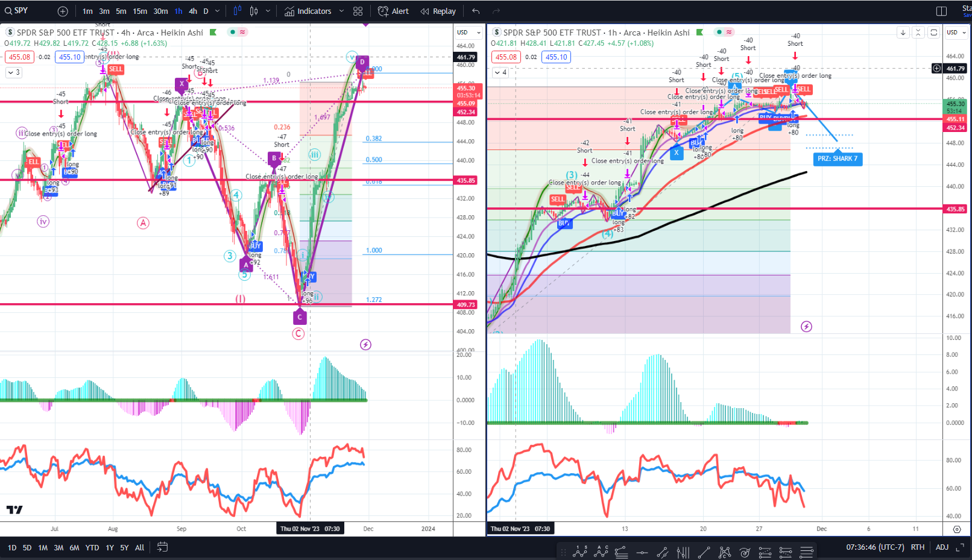
Task: Click the lightning flash icon on right chart
Action: click(806, 327)
